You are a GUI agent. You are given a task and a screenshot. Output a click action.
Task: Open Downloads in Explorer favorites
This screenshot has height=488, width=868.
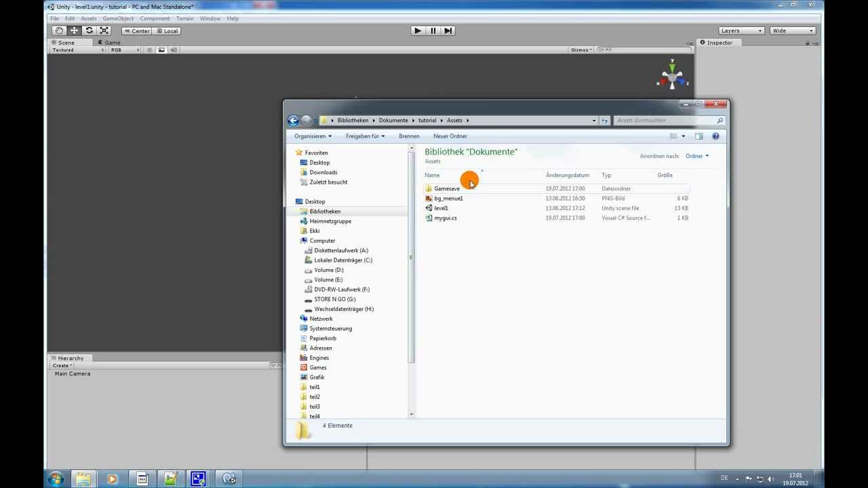323,172
